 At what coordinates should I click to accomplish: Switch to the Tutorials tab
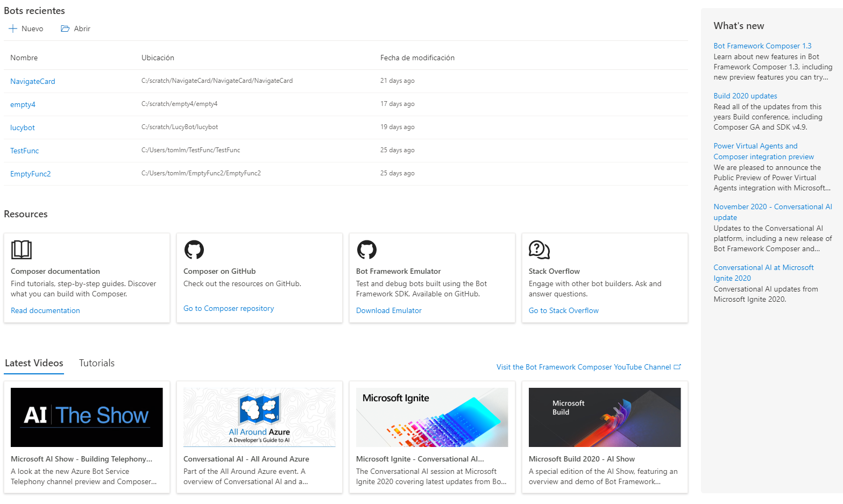(x=97, y=363)
